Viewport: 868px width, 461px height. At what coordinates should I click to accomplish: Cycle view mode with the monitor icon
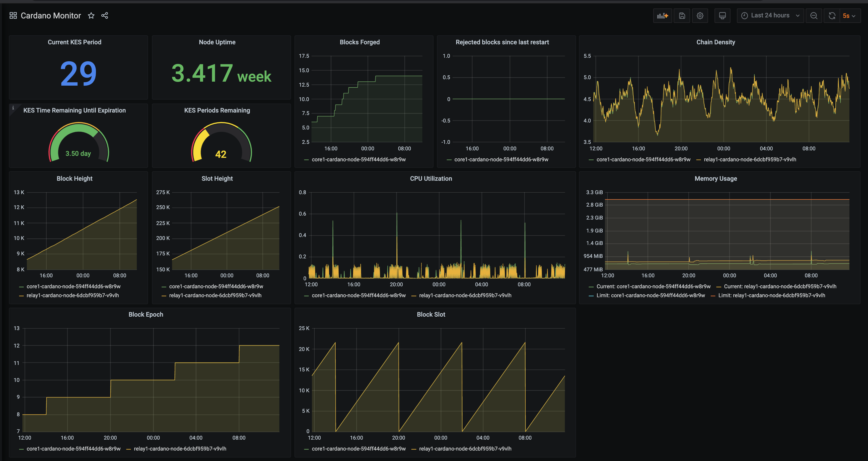(x=723, y=16)
